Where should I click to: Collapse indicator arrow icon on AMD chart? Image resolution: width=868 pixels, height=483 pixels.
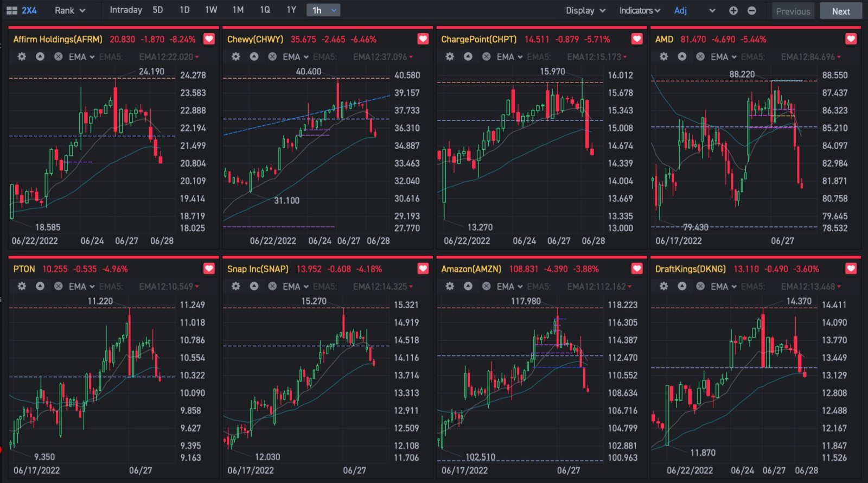682,56
